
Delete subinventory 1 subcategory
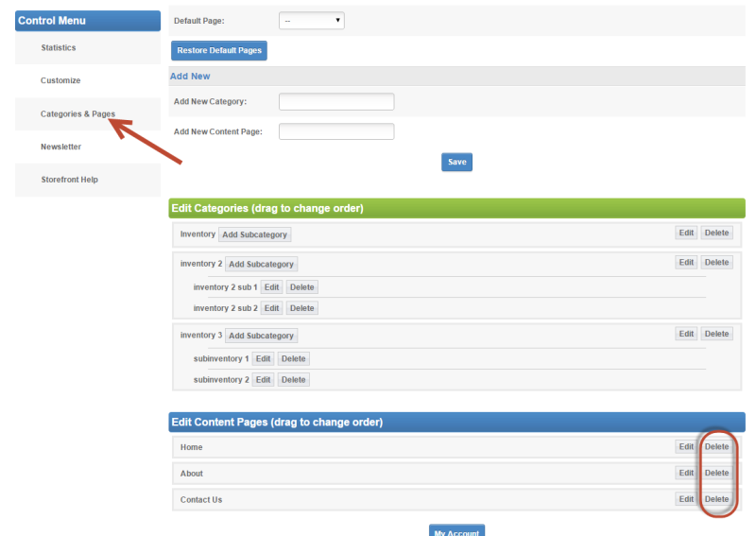pyautogui.click(x=293, y=359)
